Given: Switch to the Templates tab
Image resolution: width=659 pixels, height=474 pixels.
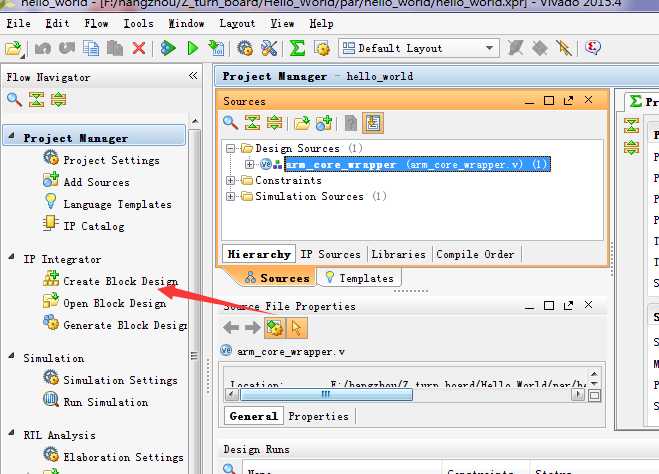Looking at the screenshot, I should coord(360,278).
